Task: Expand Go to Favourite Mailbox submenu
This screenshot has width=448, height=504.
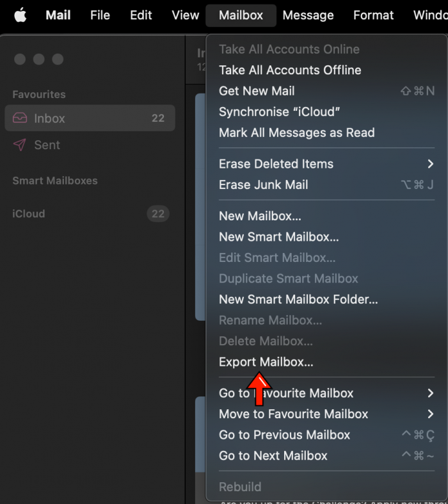Action: point(326,393)
